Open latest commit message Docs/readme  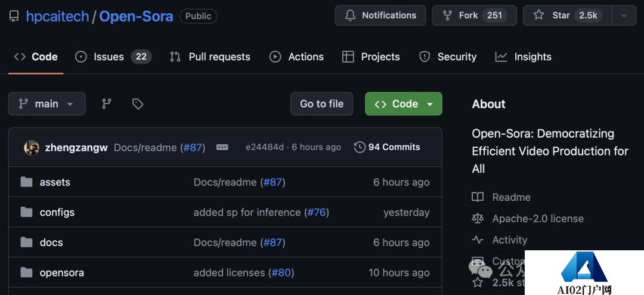click(145, 147)
